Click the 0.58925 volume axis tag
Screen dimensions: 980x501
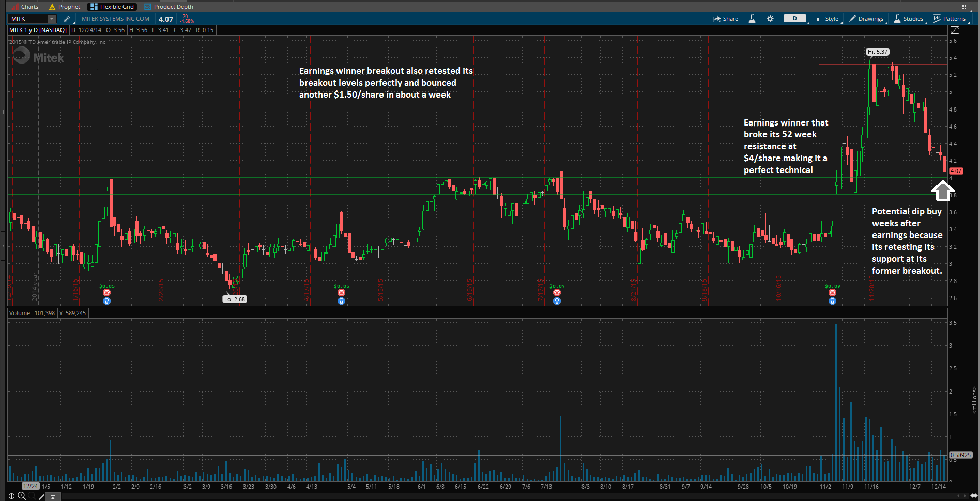coord(961,455)
